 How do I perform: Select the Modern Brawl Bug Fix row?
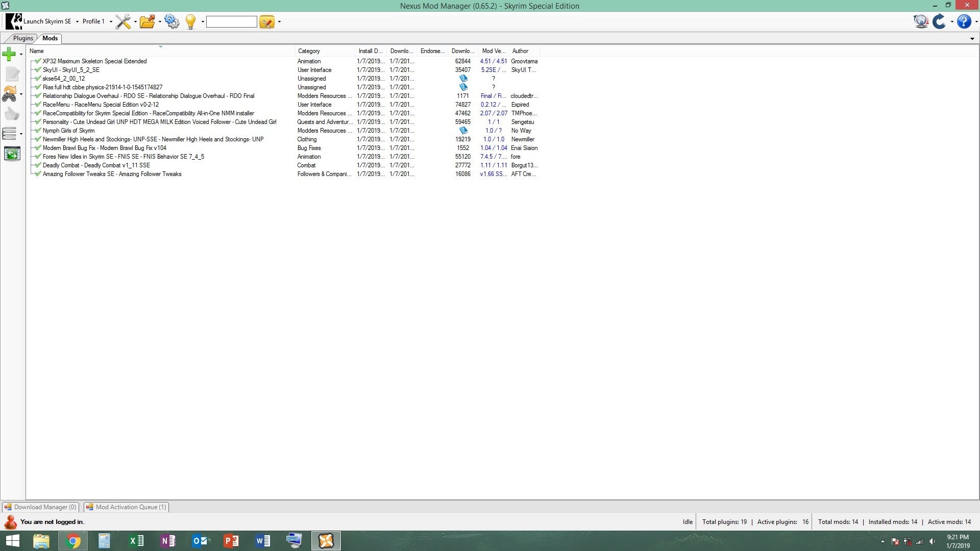pos(284,148)
